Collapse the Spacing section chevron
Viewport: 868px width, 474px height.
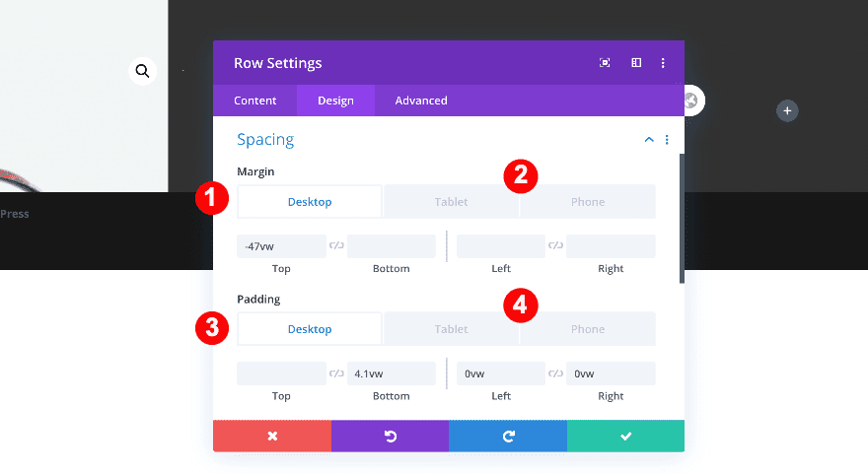click(649, 140)
